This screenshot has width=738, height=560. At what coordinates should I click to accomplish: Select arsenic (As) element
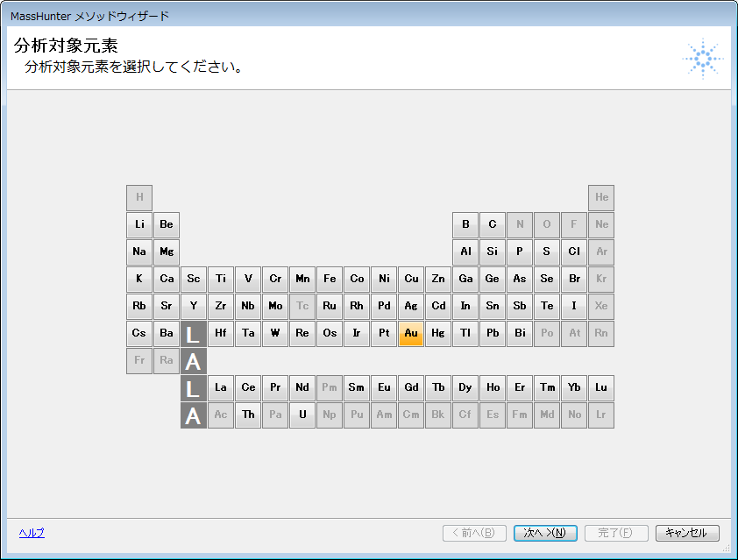pyautogui.click(x=520, y=280)
